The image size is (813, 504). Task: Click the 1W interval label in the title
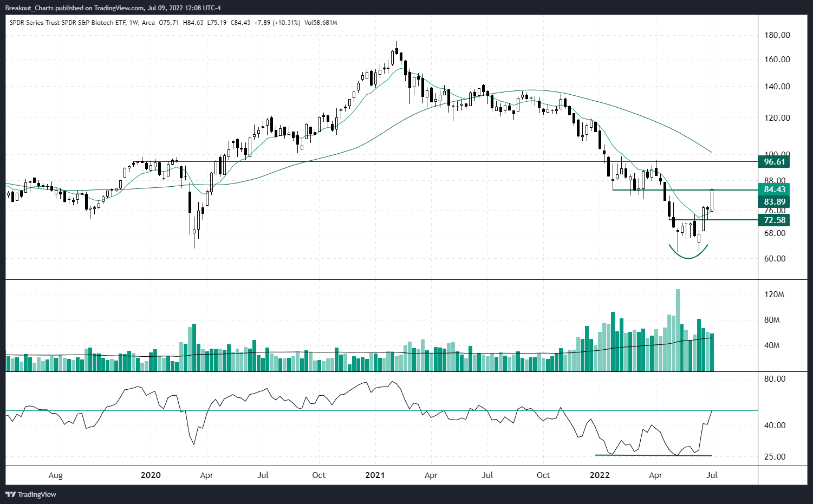point(134,23)
